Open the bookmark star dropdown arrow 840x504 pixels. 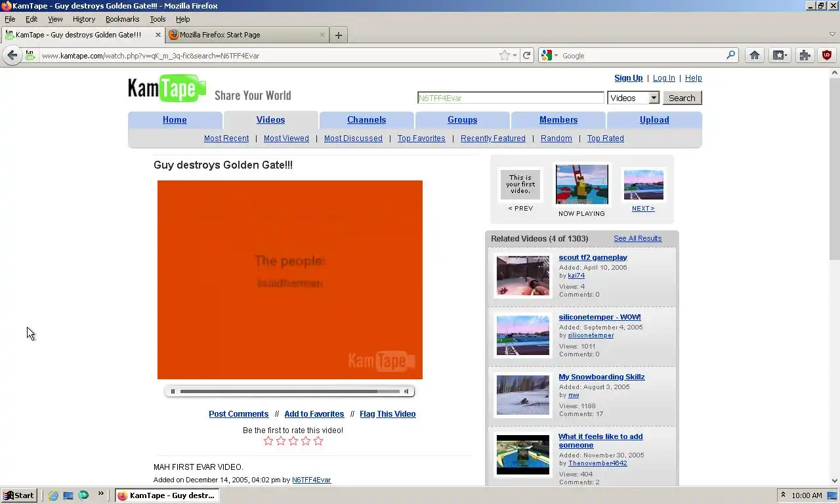(x=514, y=56)
